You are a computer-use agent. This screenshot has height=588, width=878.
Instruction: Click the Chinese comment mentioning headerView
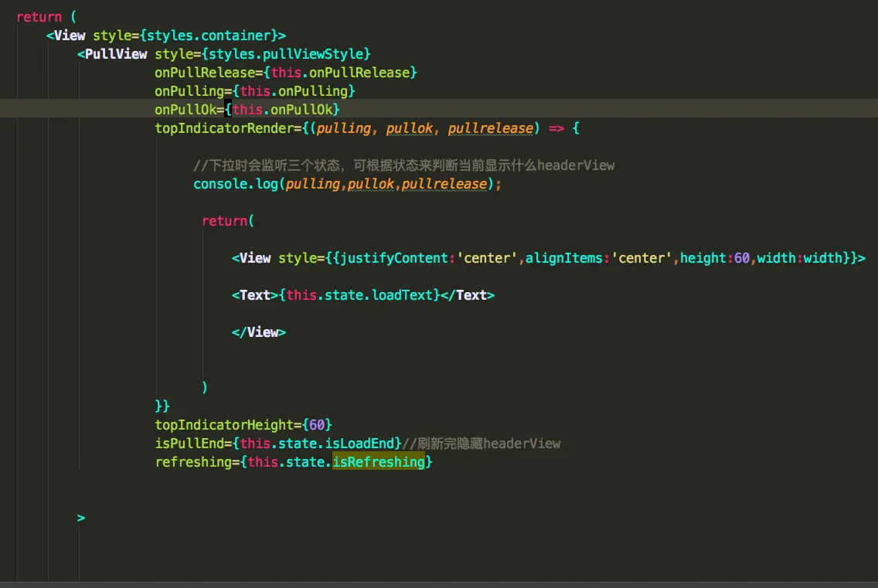click(403, 165)
